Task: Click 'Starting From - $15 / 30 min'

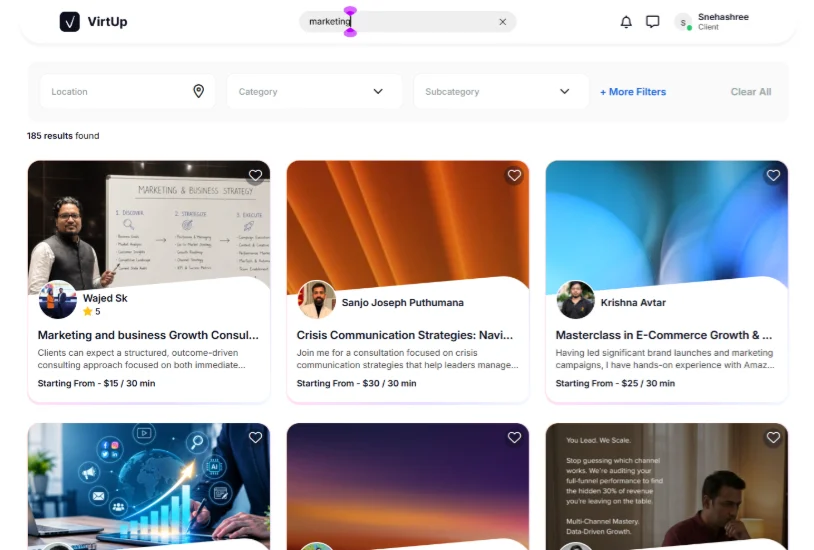Action: [96, 383]
